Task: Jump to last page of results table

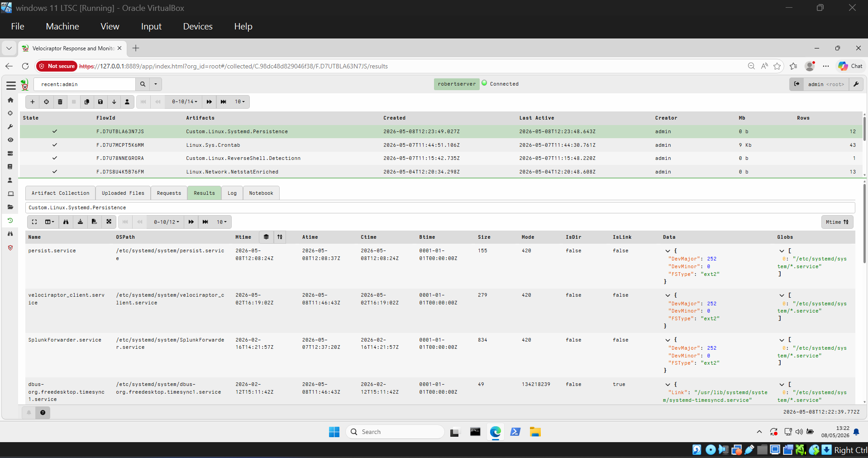Action: pos(205,222)
